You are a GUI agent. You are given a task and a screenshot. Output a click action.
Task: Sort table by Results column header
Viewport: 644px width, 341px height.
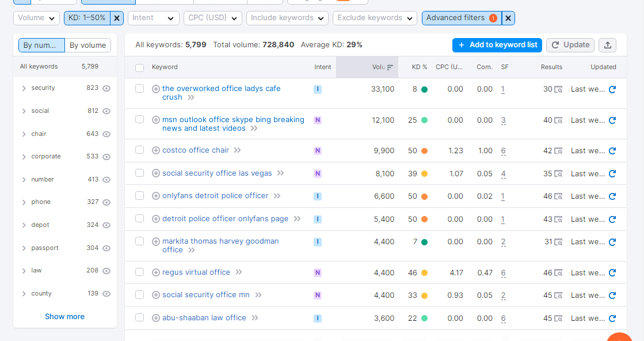tap(551, 67)
